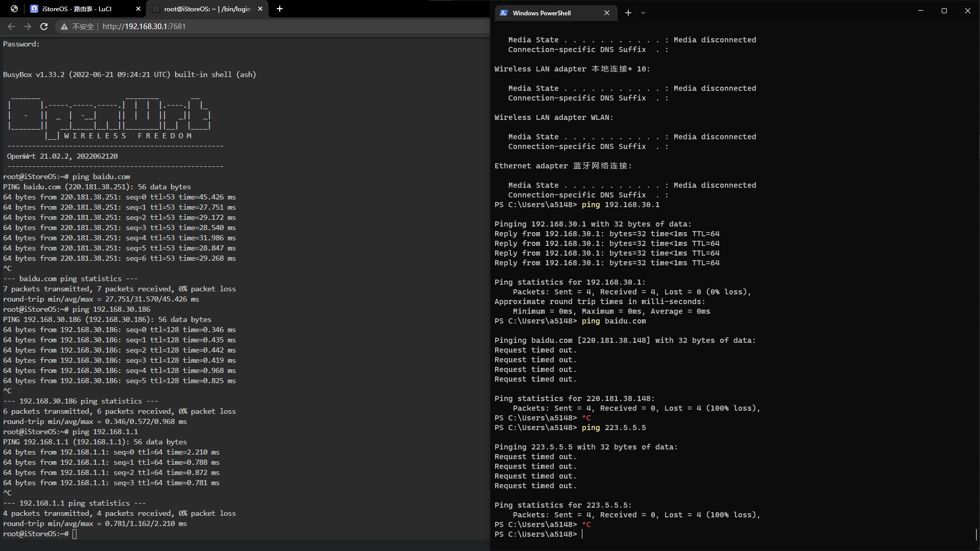
Task: Click the browser back arrow
Action: tap(11, 27)
